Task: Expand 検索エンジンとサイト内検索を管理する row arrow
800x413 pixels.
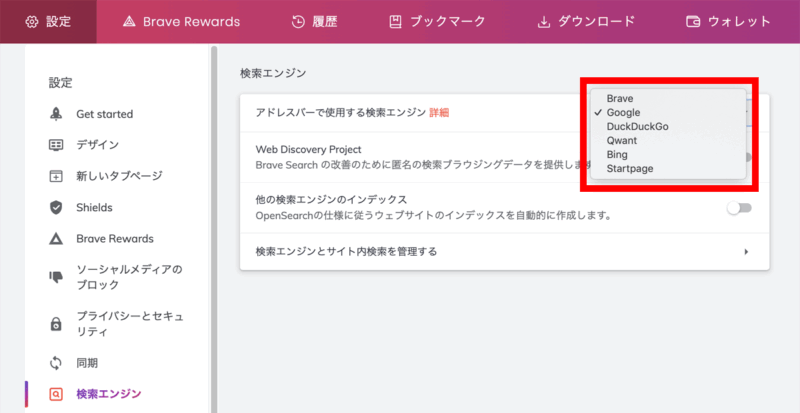Action: pyautogui.click(x=746, y=252)
